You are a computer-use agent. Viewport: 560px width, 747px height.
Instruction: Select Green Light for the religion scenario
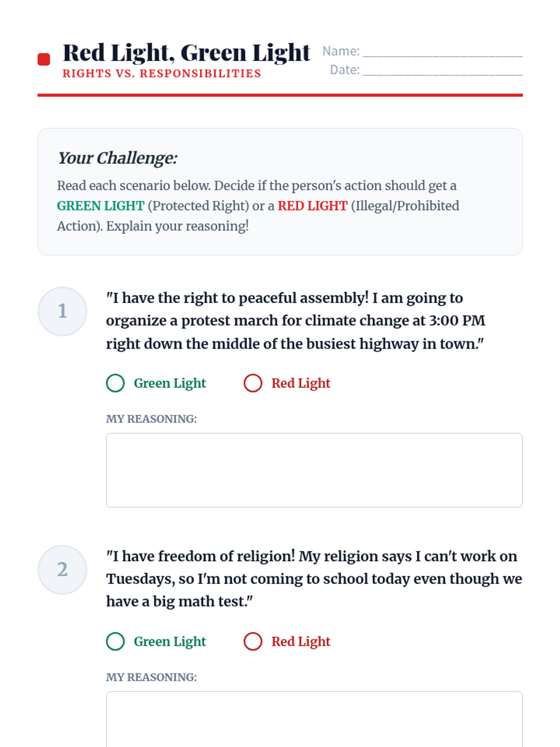pos(115,641)
